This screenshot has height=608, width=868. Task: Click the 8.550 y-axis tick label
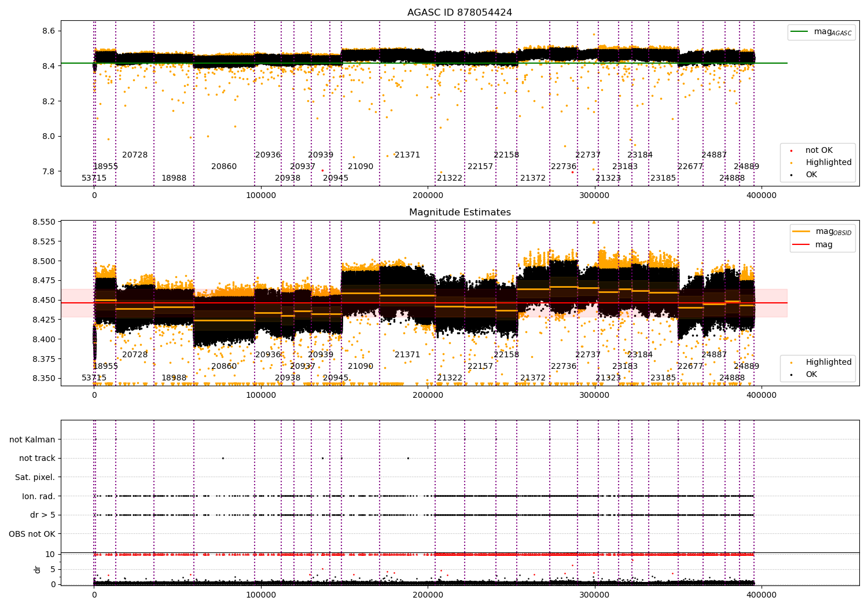tap(43, 222)
